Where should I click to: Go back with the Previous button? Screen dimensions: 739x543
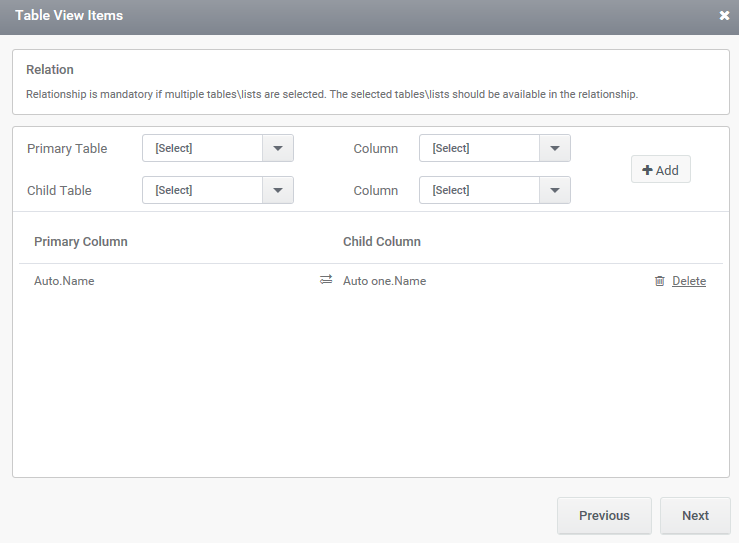604,516
